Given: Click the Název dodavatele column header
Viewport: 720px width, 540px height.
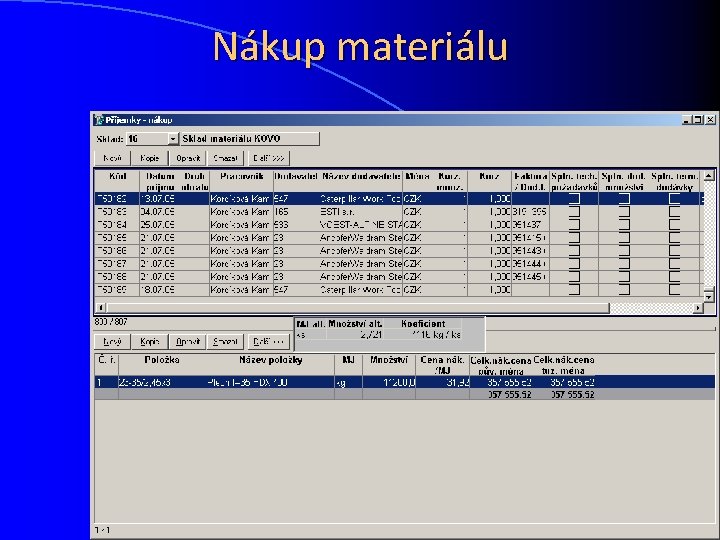Looking at the screenshot, I should point(361,181).
